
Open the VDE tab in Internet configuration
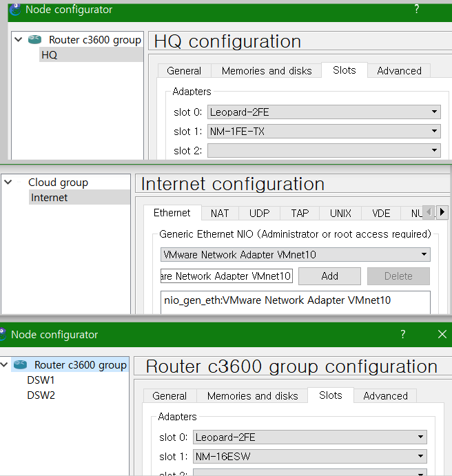(x=381, y=213)
